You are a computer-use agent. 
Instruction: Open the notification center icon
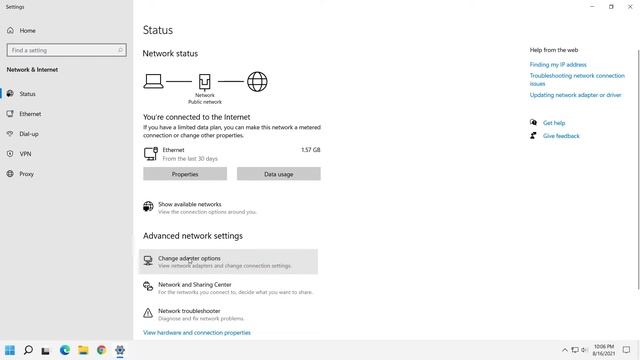point(626,350)
